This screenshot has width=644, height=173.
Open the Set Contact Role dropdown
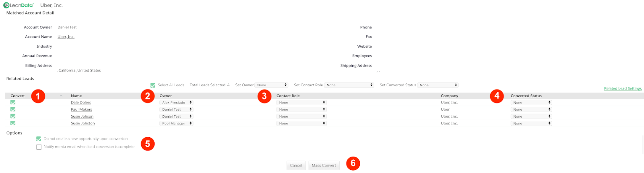point(349,85)
